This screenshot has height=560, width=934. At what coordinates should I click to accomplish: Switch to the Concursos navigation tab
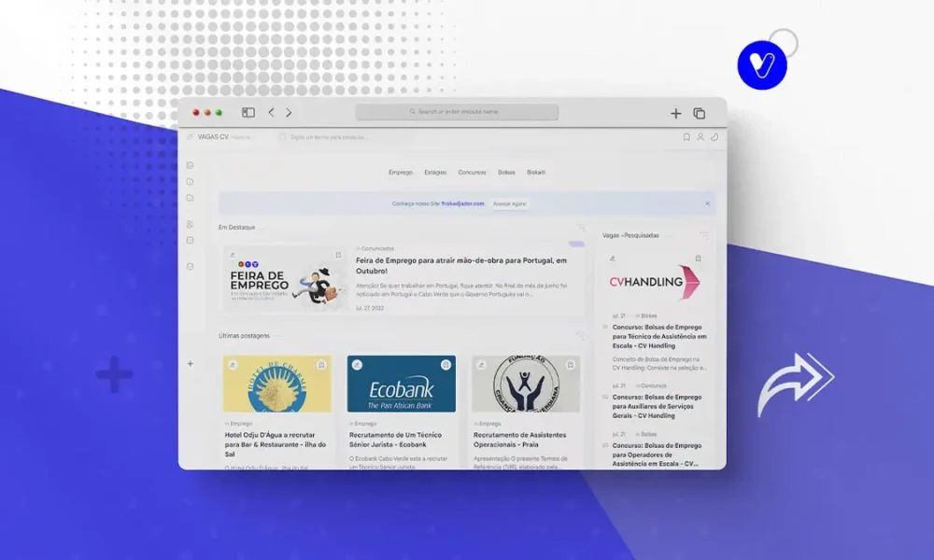pos(472,173)
